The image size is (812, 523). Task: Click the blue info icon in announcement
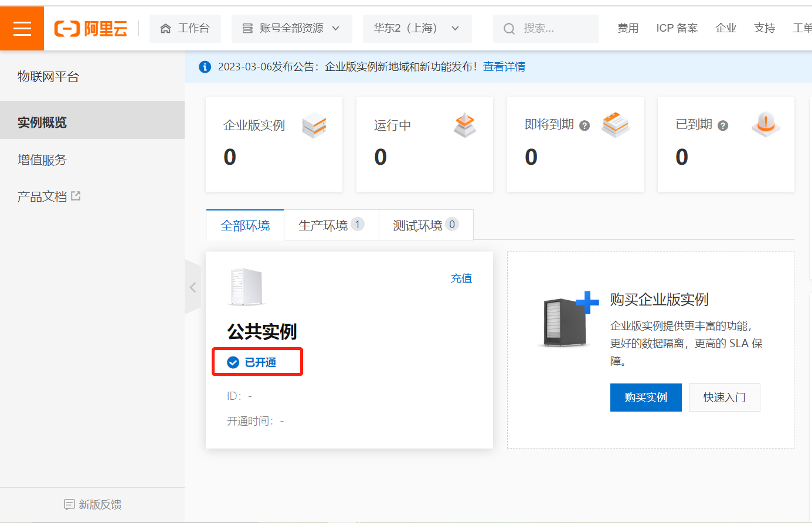(205, 67)
